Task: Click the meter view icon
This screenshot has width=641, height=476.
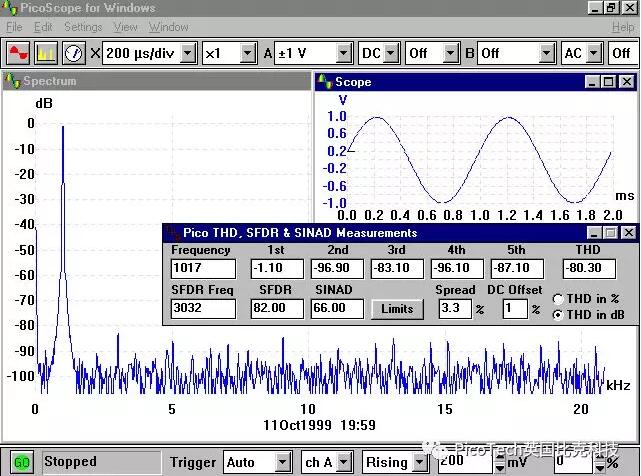Action: click(x=73, y=52)
